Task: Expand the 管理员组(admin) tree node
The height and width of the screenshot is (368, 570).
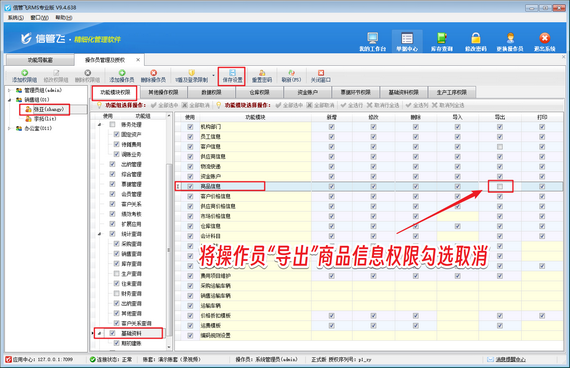Action: (9, 90)
